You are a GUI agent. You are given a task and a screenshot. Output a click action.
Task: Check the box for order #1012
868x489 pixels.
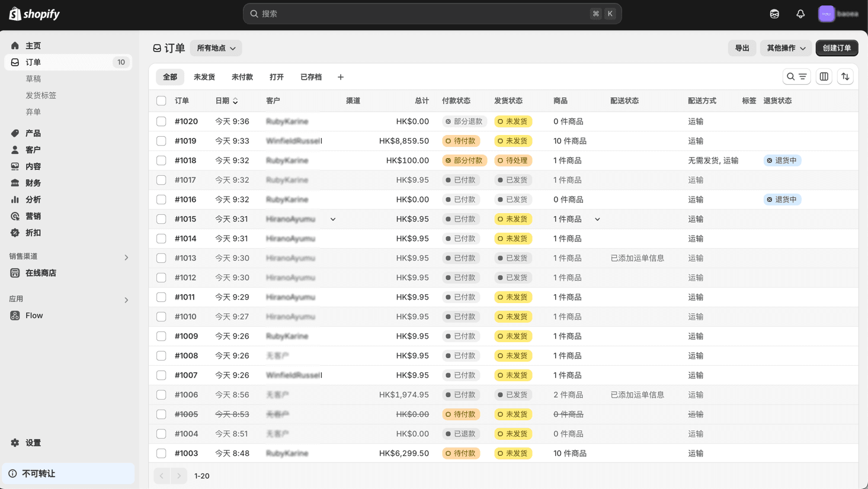coord(161,278)
